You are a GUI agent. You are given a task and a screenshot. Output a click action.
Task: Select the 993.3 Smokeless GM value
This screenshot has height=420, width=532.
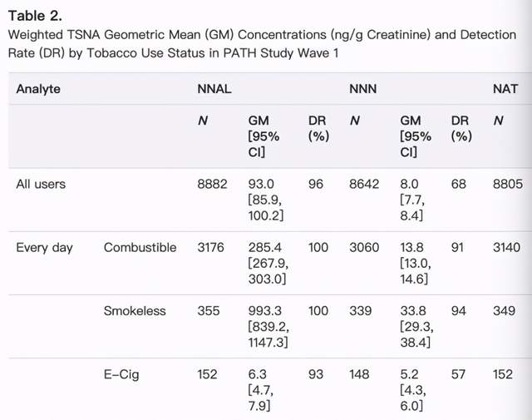click(x=264, y=311)
